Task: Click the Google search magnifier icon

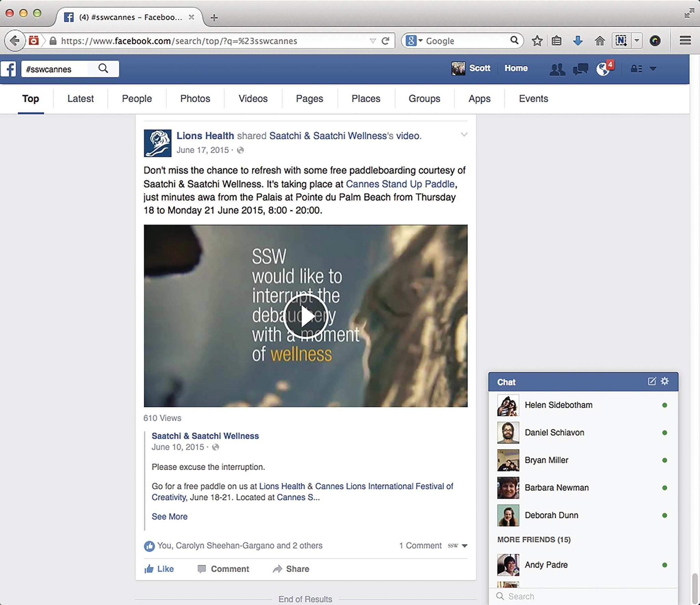Action: point(514,40)
